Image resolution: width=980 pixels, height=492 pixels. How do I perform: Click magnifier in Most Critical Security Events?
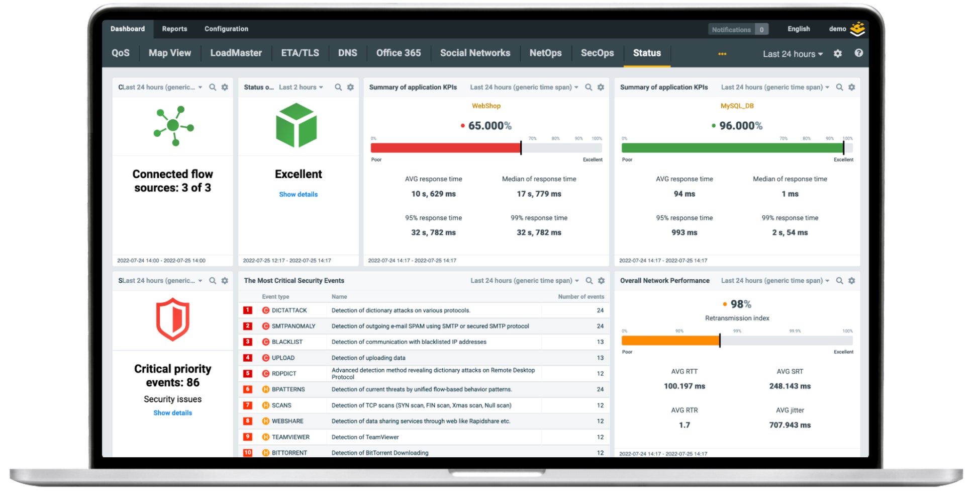(x=589, y=281)
